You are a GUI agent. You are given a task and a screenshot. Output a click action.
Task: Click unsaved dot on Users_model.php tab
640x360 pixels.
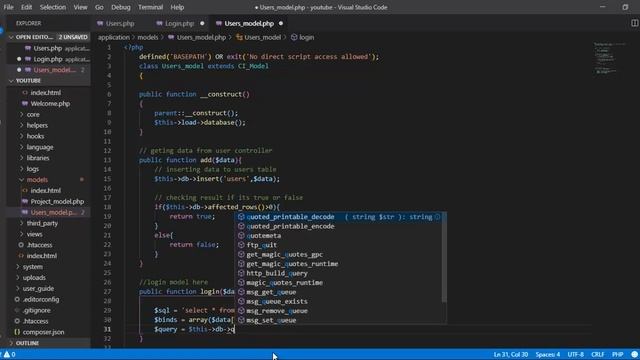point(281,23)
